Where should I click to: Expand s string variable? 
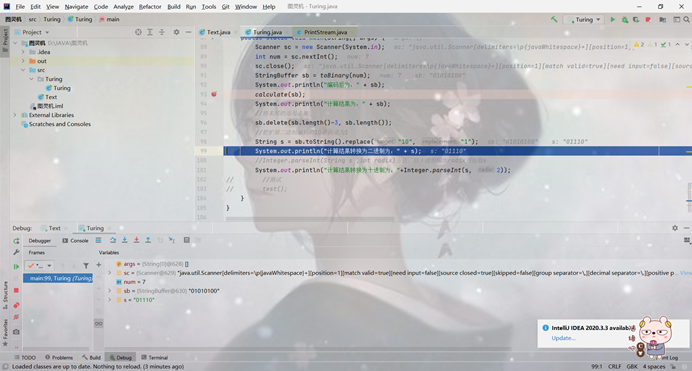(x=110, y=300)
